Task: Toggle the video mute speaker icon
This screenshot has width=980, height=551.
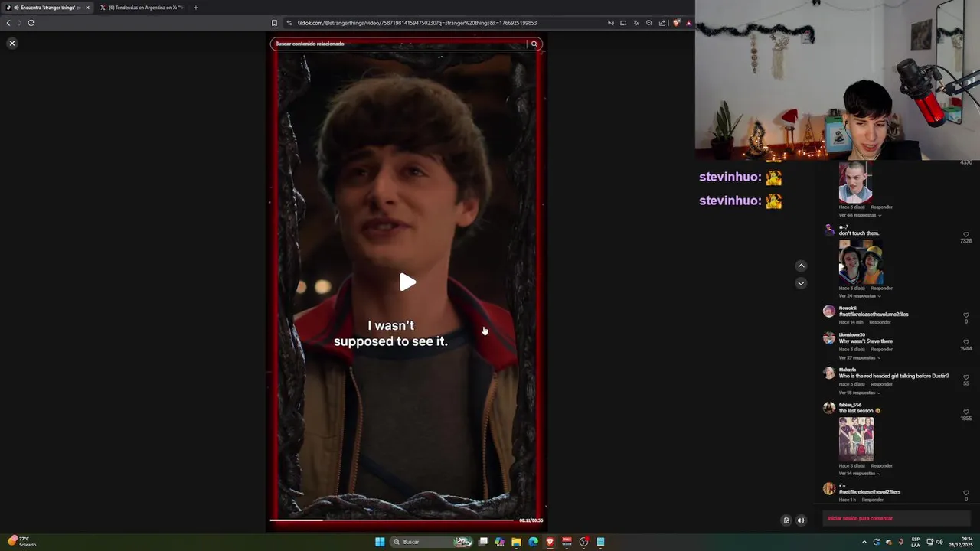Action: pos(801,520)
